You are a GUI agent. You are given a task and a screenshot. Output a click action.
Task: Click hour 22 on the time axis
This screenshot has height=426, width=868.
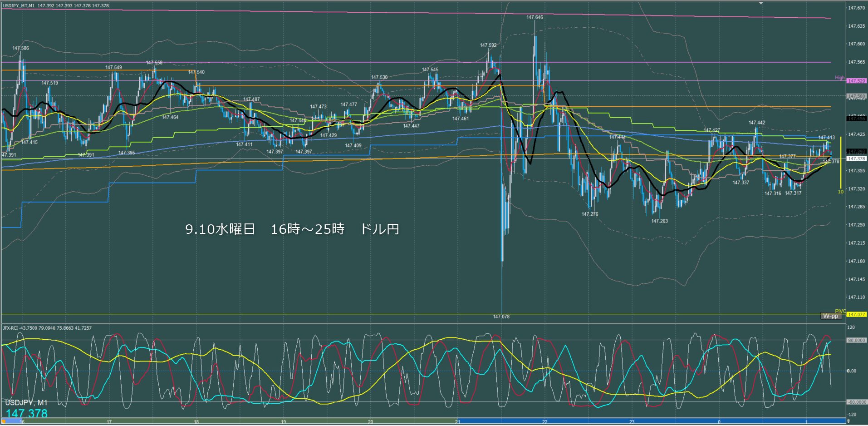[544, 422]
